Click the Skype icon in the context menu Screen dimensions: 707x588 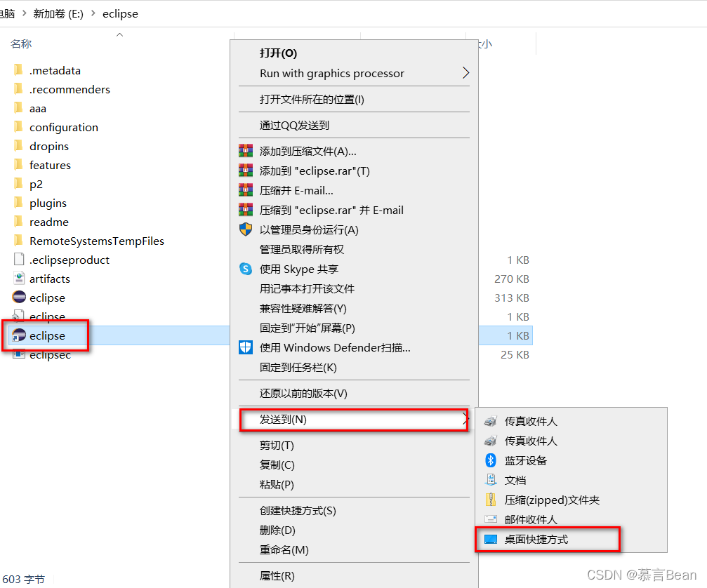pyautogui.click(x=246, y=269)
